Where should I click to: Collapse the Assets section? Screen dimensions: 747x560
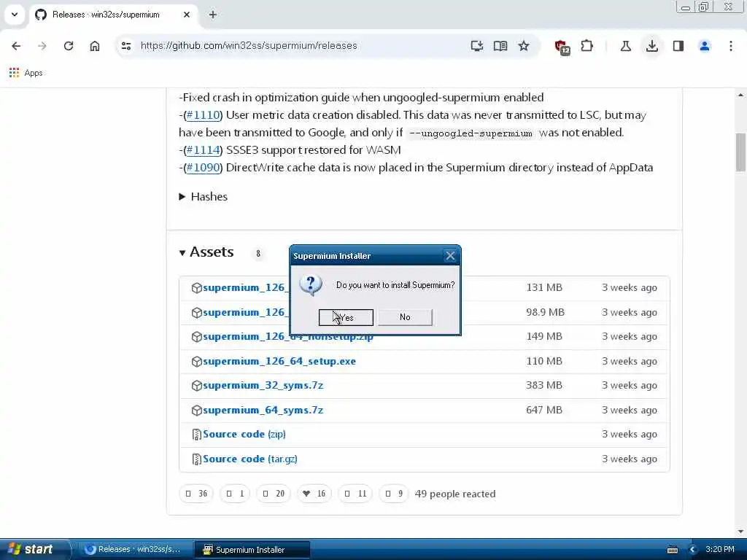pos(206,252)
